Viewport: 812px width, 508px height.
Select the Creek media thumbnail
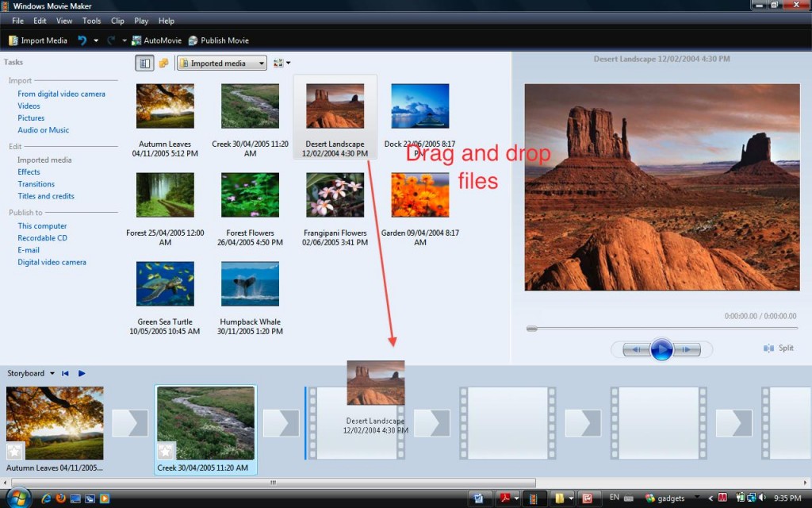click(x=250, y=106)
